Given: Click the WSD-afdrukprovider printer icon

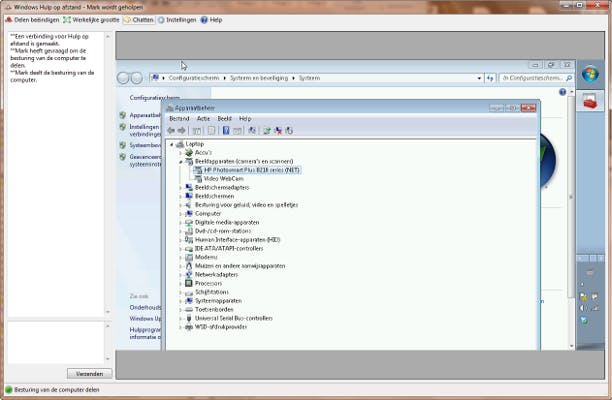Looking at the screenshot, I should [189, 327].
